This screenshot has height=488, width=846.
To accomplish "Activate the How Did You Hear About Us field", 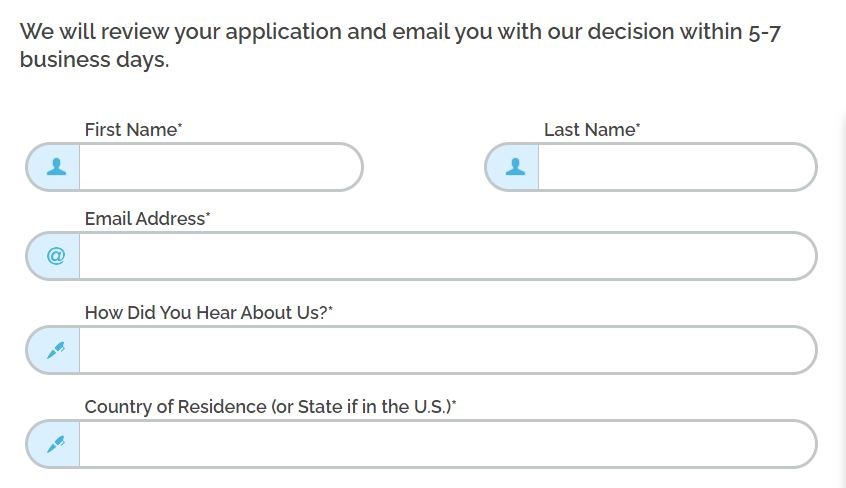I will [447, 350].
